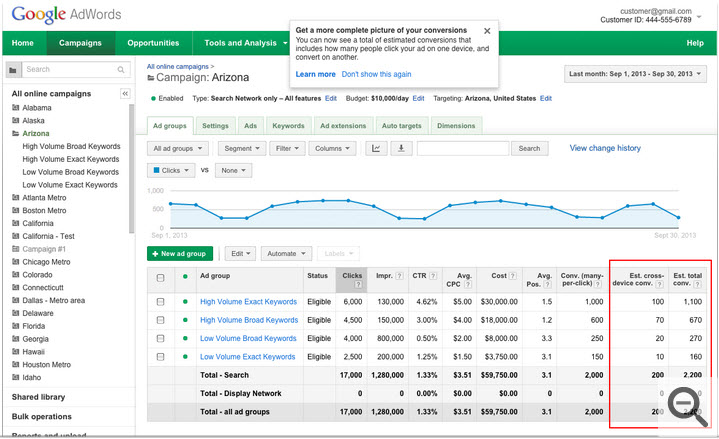Switch to the Keywords tab
Image resolution: width=719 pixels, height=439 pixels.
point(288,126)
